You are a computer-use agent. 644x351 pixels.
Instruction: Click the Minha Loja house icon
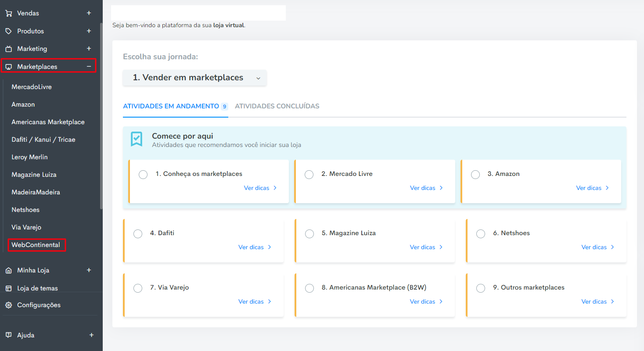pos(8,270)
